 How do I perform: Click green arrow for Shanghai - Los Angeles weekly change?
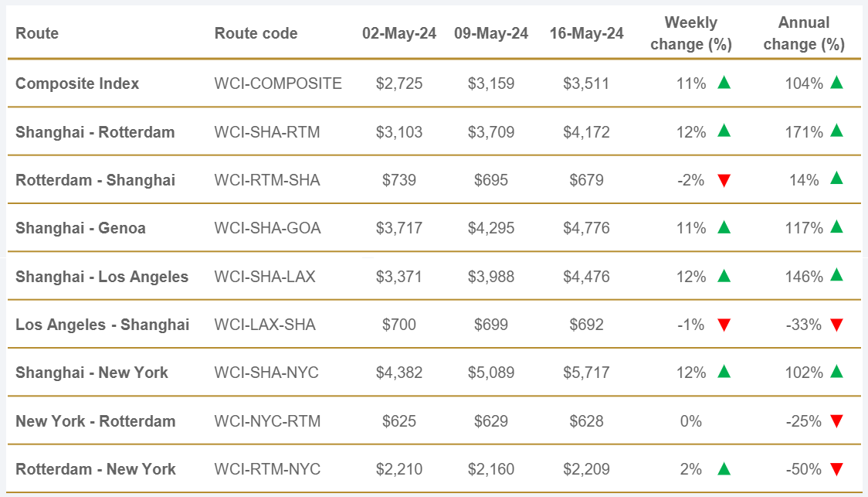(724, 276)
